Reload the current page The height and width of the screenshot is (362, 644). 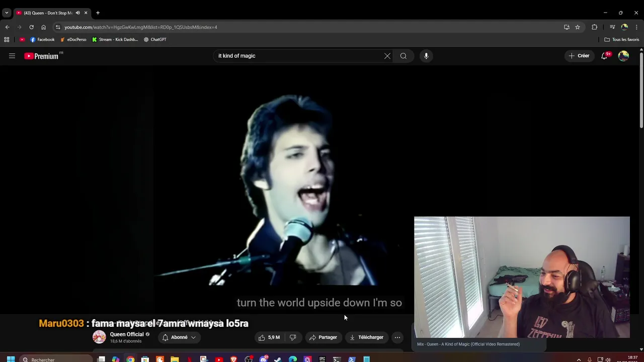[x=31, y=27]
